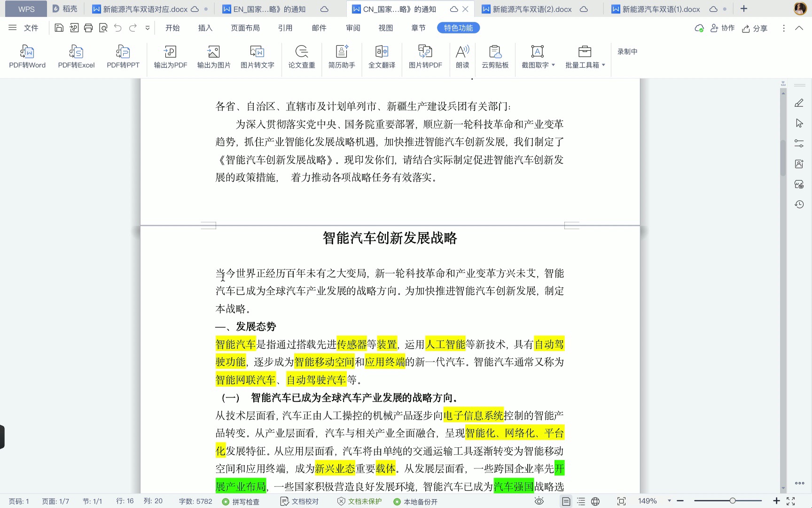Open quick access toolbar customize dropdown

tap(148, 28)
